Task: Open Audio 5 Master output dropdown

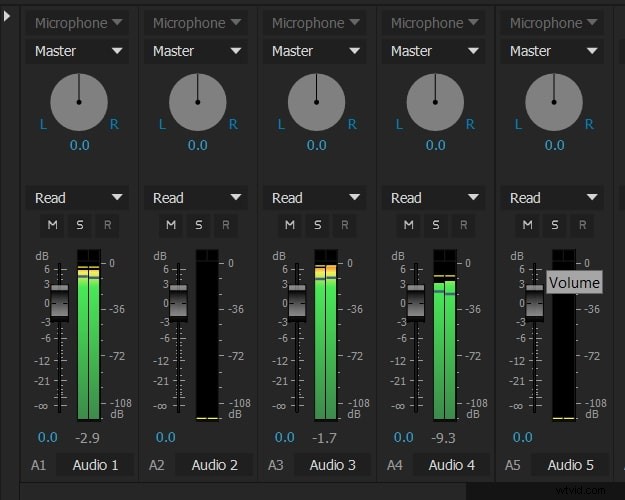Action: coord(552,51)
